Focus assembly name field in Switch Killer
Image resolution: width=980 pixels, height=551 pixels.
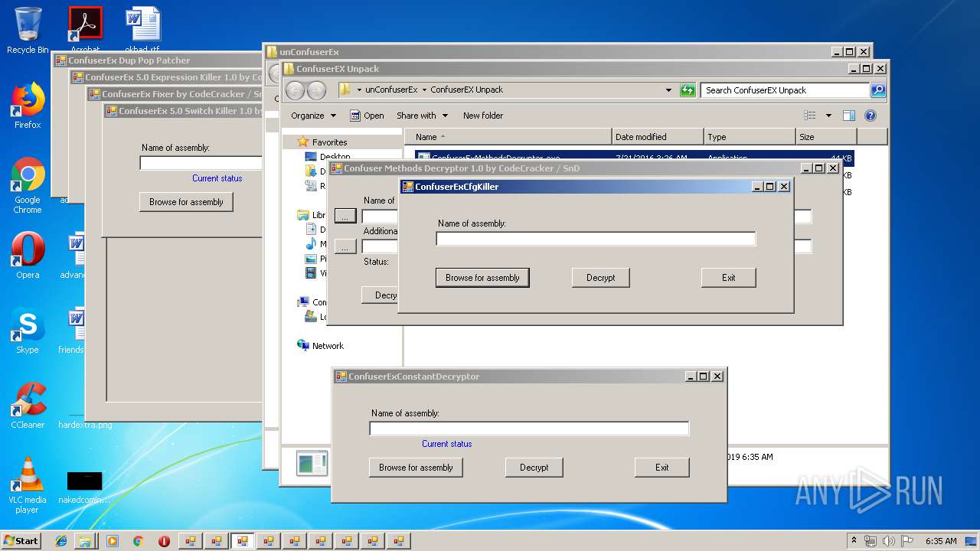[x=201, y=163]
